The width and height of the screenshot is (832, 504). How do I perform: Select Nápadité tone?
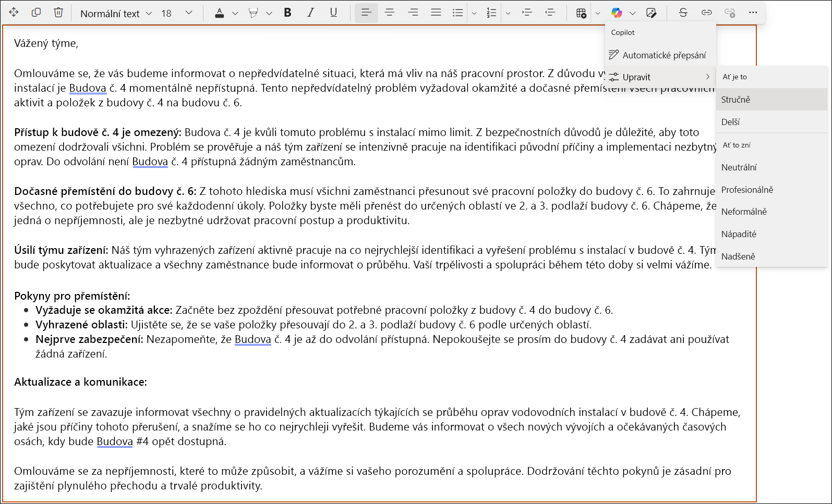click(x=771, y=234)
